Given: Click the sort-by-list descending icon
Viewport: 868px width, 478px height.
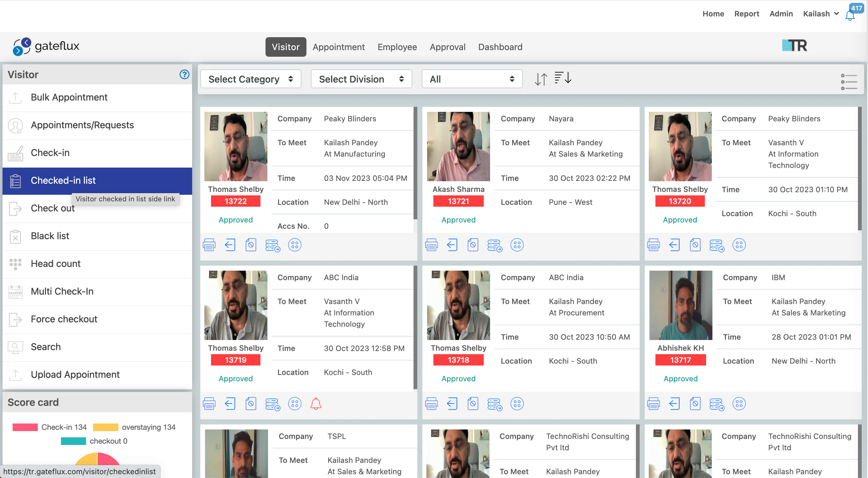Looking at the screenshot, I should click(x=563, y=78).
